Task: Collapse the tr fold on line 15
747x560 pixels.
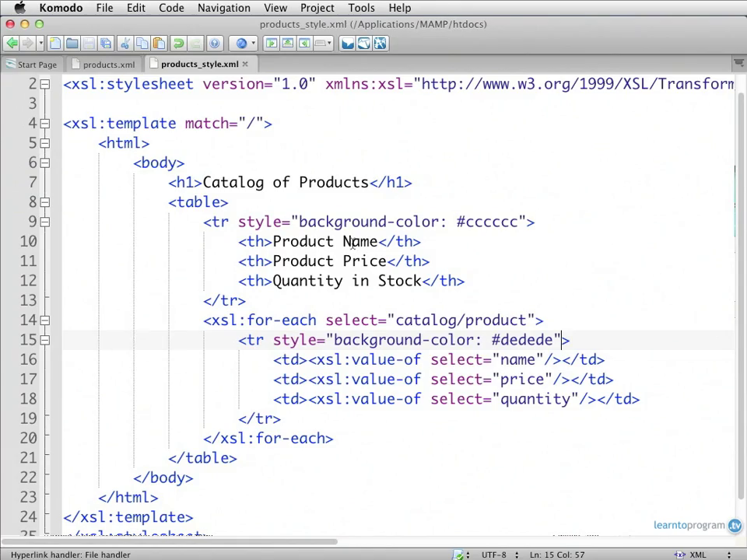Action: tap(45, 340)
